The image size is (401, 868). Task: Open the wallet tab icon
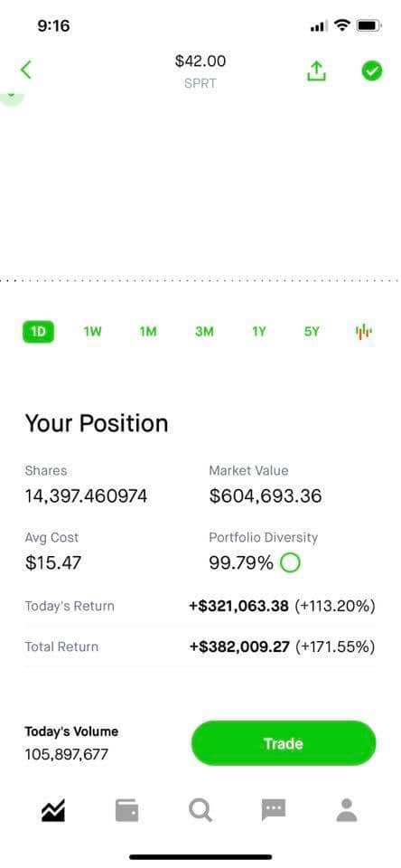pyautogui.click(x=126, y=810)
